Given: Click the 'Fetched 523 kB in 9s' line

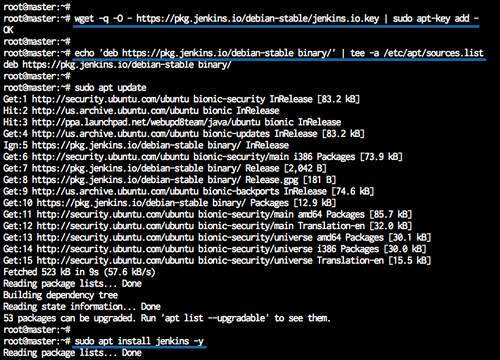Looking at the screenshot, I should pyautogui.click(x=79, y=272).
